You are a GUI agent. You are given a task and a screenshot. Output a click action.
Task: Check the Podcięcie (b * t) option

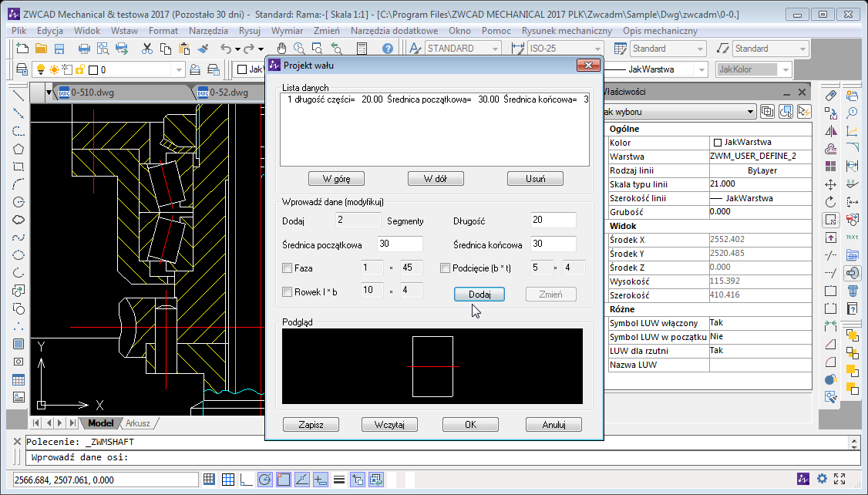click(446, 268)
